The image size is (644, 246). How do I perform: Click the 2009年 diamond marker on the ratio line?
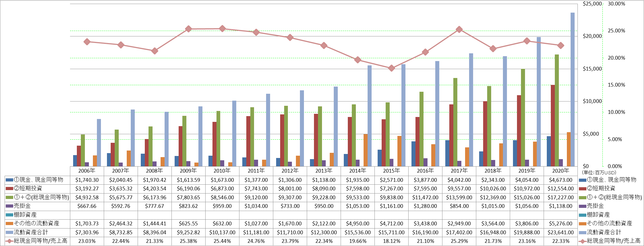[188, 29]
